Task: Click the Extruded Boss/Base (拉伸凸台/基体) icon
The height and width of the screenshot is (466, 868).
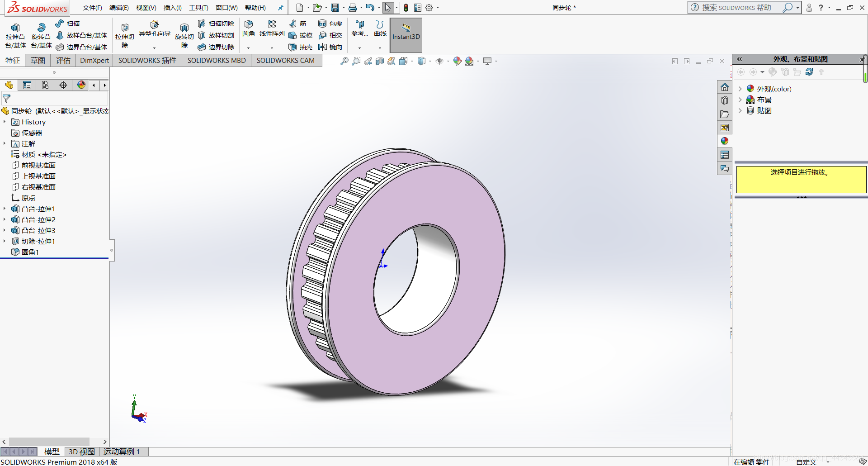Action: pyautogui.click(x=15, y=28)
